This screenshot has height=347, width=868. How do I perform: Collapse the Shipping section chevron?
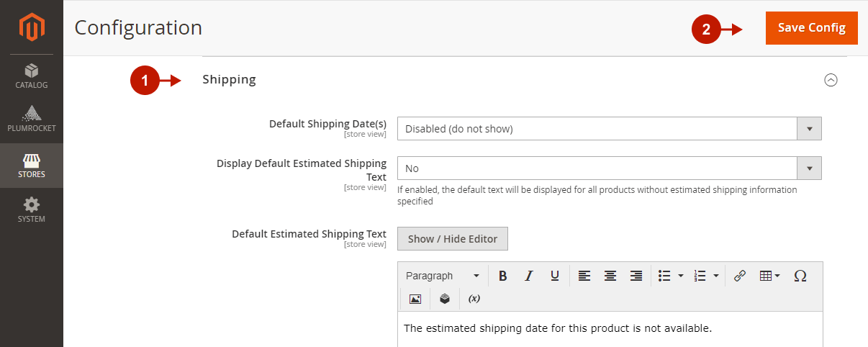(x=831, y=80)
